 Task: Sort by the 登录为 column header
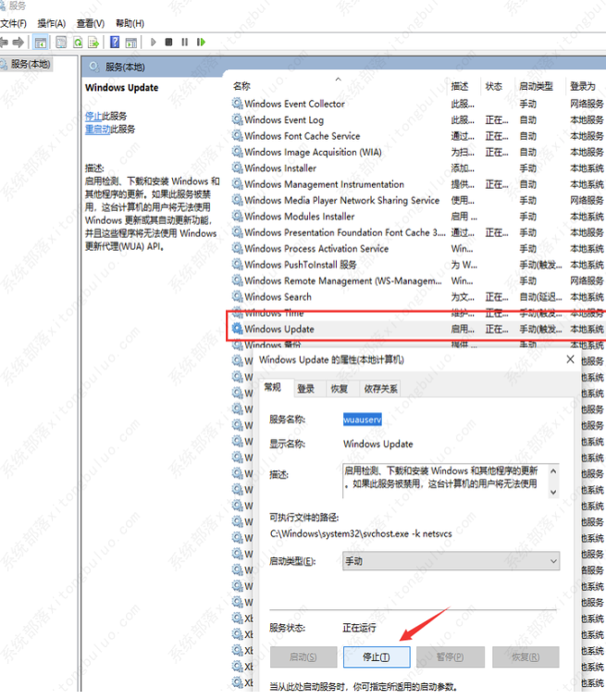(x=583, y=86)
